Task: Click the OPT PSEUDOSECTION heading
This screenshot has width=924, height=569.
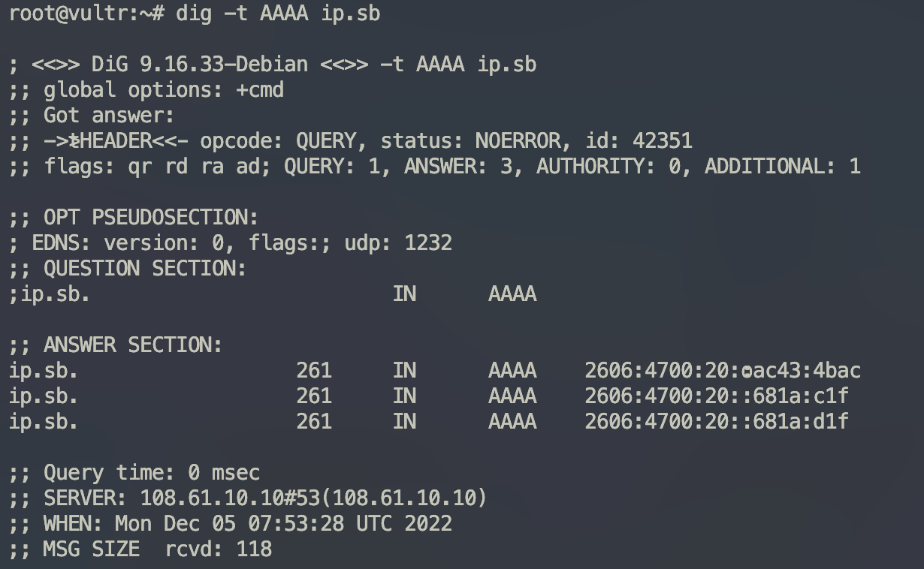Action: pyautogui.click(x=150, y=218)
